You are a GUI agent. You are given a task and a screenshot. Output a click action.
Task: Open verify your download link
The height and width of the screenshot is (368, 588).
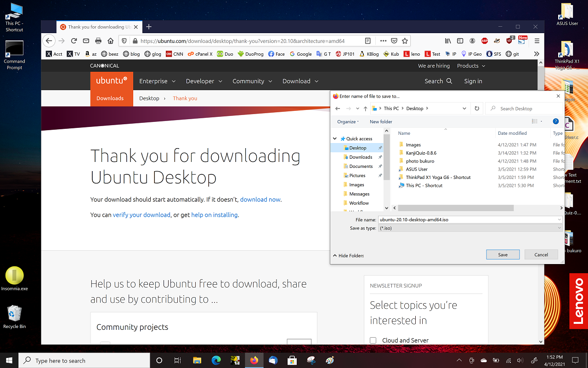click(141, 215)
